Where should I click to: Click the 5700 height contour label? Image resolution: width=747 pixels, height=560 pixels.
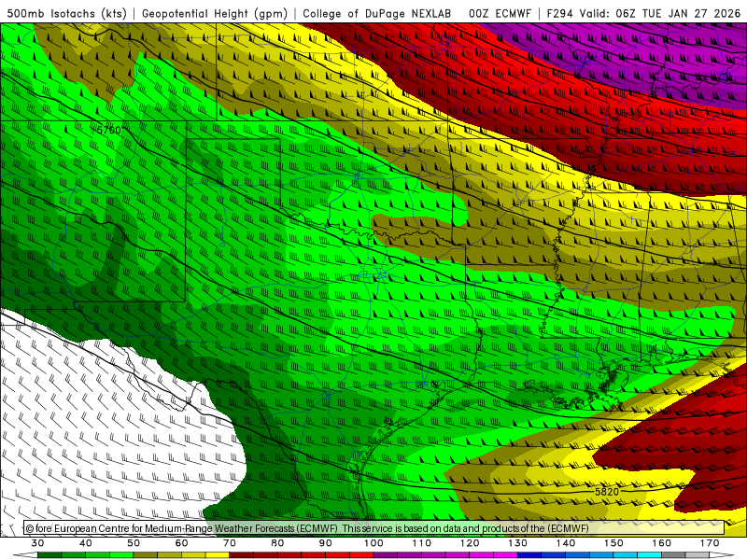click(108, 130)
